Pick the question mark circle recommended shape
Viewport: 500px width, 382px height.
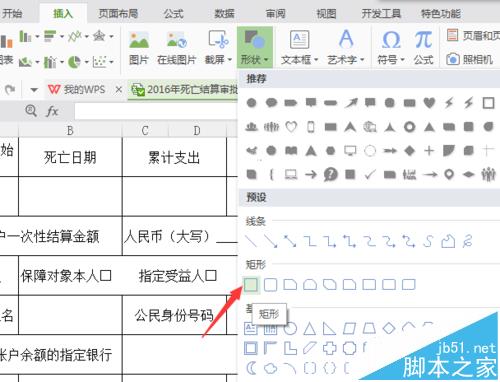[330, 174]
